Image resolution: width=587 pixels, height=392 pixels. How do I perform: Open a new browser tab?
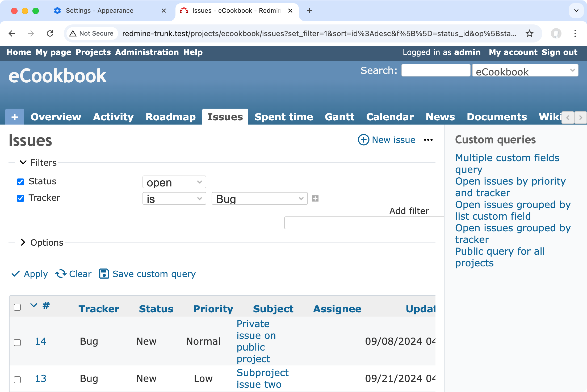(309, 11)
